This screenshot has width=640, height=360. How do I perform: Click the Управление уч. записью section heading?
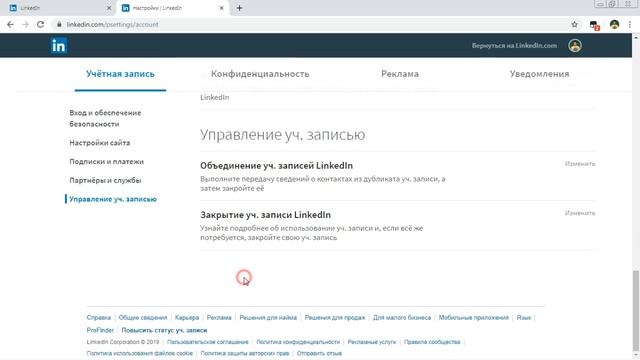[282, 135]
